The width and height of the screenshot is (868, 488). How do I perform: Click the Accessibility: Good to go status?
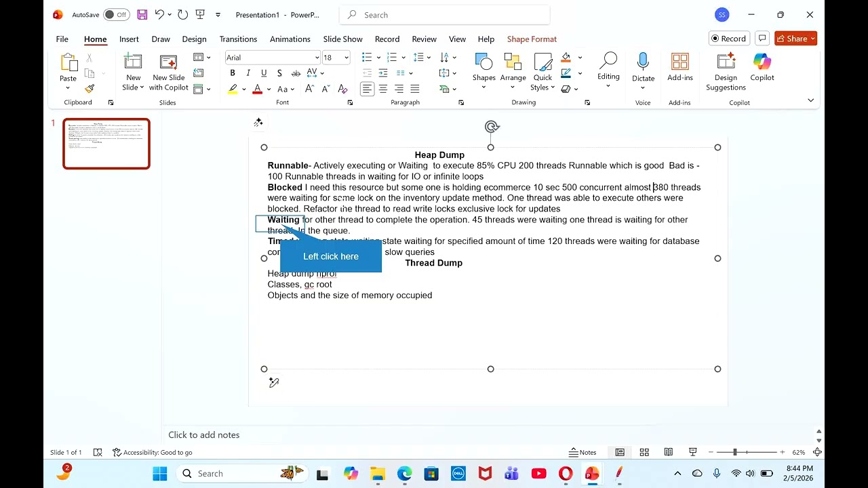[153, 452]
